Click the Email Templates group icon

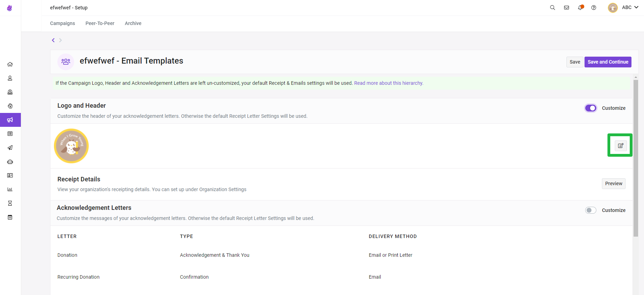pyautogui.click(x=66, y=62)
